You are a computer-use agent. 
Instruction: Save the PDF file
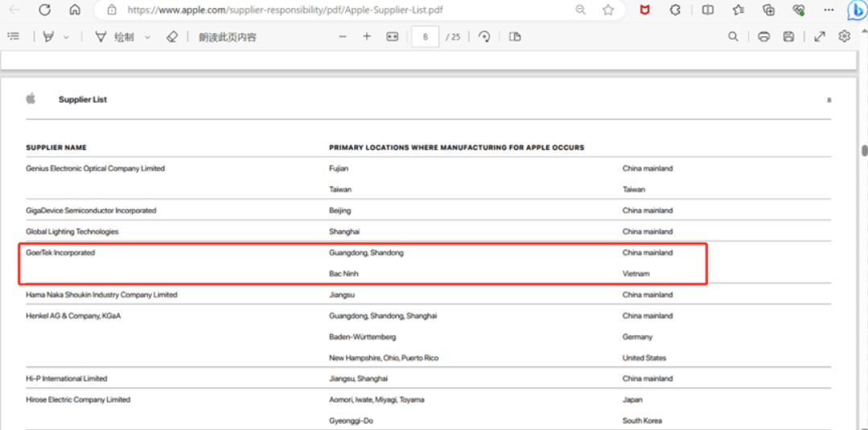(x=788, y=37)
